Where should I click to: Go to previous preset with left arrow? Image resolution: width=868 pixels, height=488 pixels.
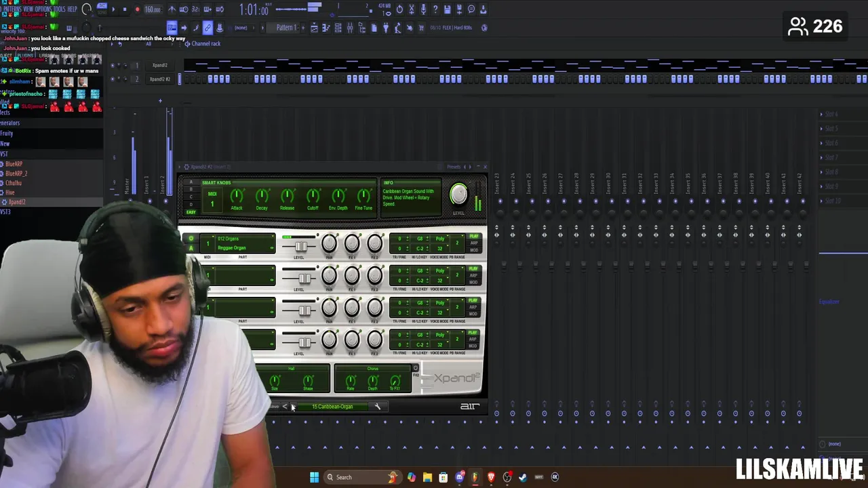pos(285,407)
